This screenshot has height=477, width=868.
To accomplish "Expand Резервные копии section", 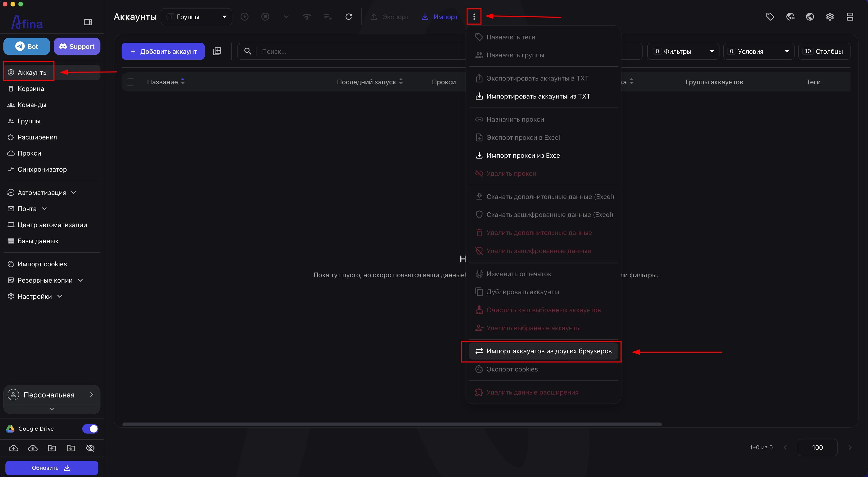I will [52, 280].
